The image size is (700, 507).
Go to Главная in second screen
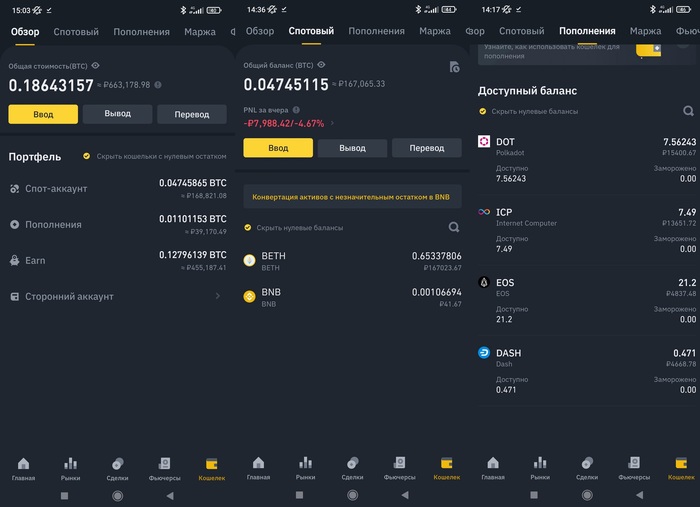(258, 469)
